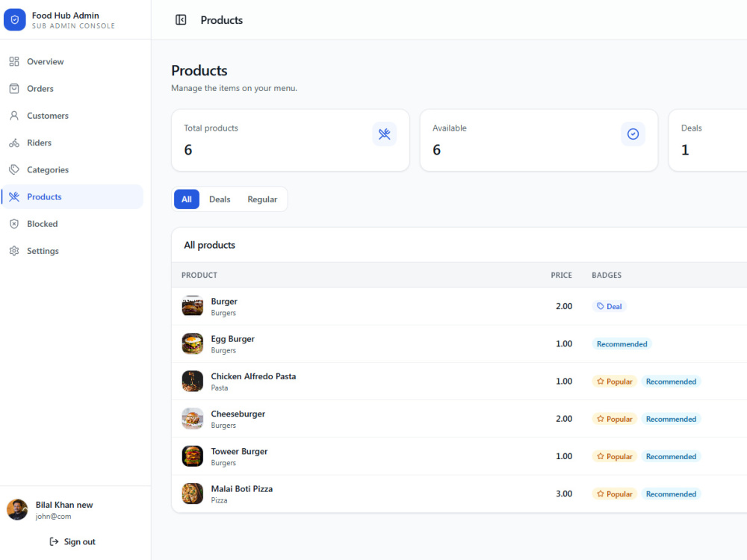Click the Orders shopping bag icon
Image resolution: width=747 pixels, height=560 pixels.
click(x=14, y=89)
